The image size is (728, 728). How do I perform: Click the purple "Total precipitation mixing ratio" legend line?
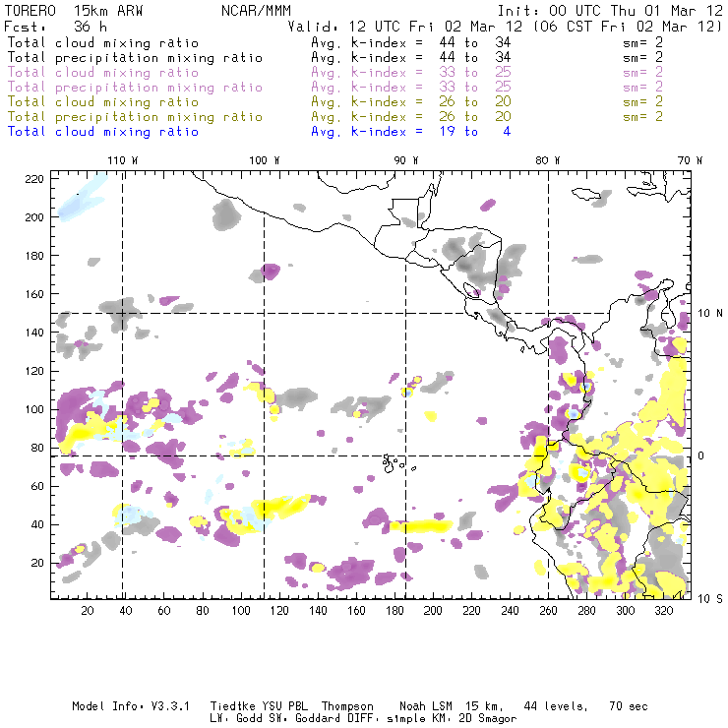click(135, 88)
